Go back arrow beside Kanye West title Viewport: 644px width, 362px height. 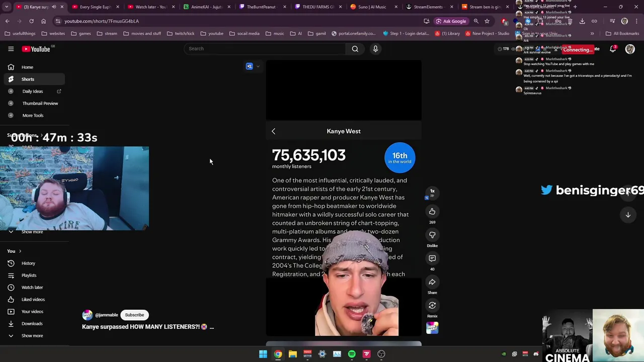[274, 131]
